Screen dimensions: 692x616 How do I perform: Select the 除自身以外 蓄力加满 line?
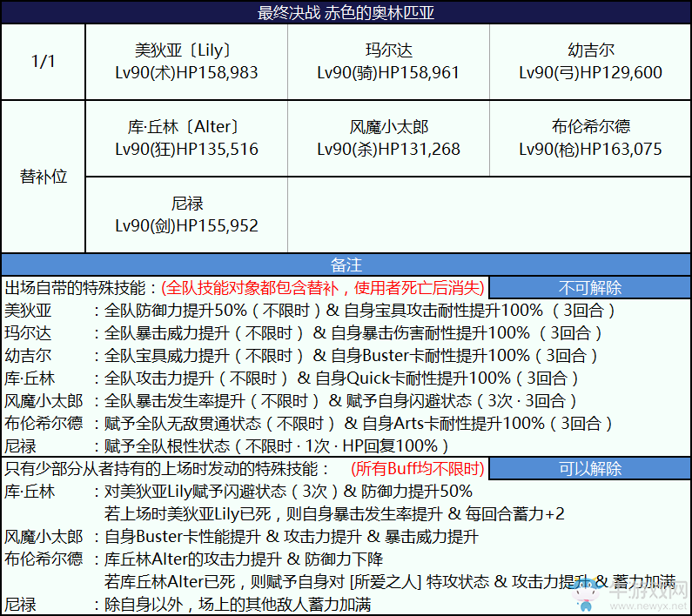pyautogui.click(x=238, y=605)
